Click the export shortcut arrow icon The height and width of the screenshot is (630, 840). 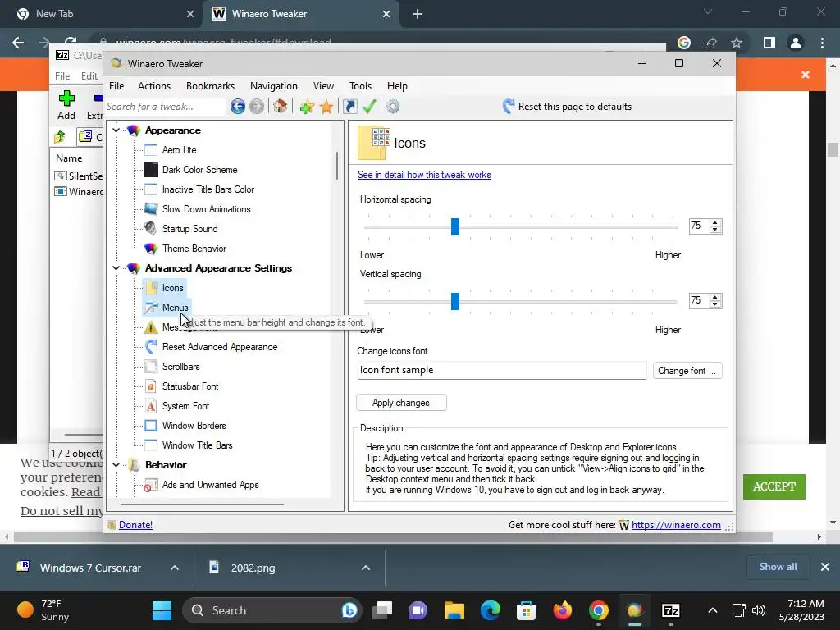coord(350,107)
